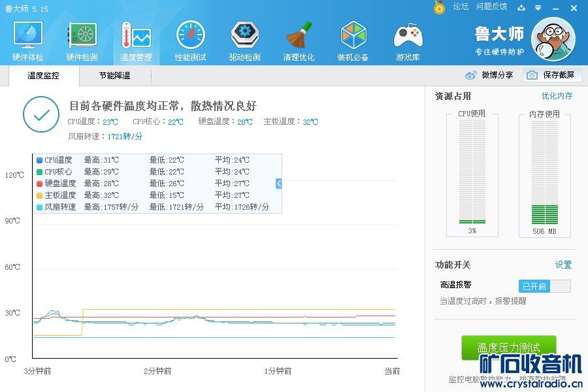The image size is (588, 392).
Task: Toggle the CPU核心 green legend square
Action: coord(39,172)
